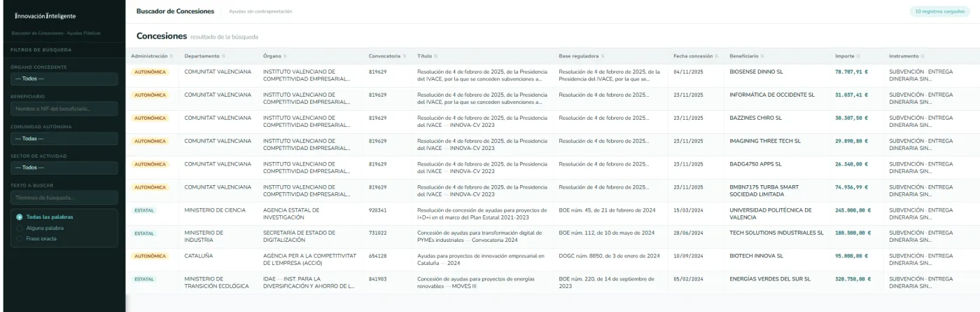Click 'MINISTERIO DE TRANSICIÓN ECOLÓGICA' department cell
This screenshot has width=980, height=312.
(216, 283)
